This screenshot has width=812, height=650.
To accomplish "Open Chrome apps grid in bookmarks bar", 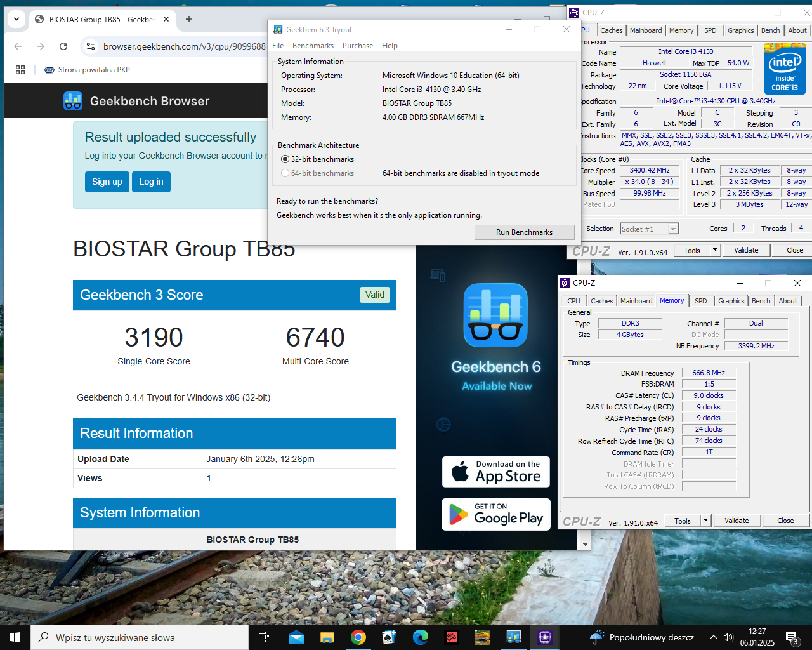I will click(20, 70).
